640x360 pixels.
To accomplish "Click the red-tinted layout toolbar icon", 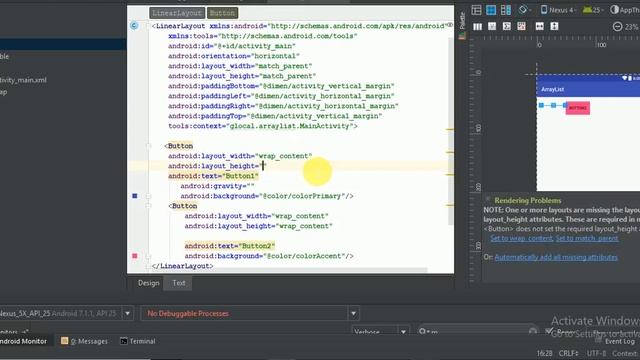I will [521, 27].
